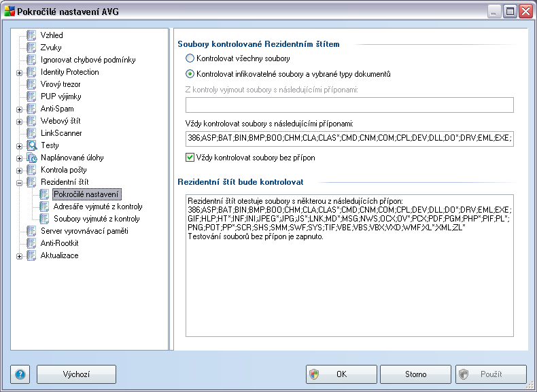Click the icon beside Soubory vyjmuté z kontroly

[x=44, y=219]
